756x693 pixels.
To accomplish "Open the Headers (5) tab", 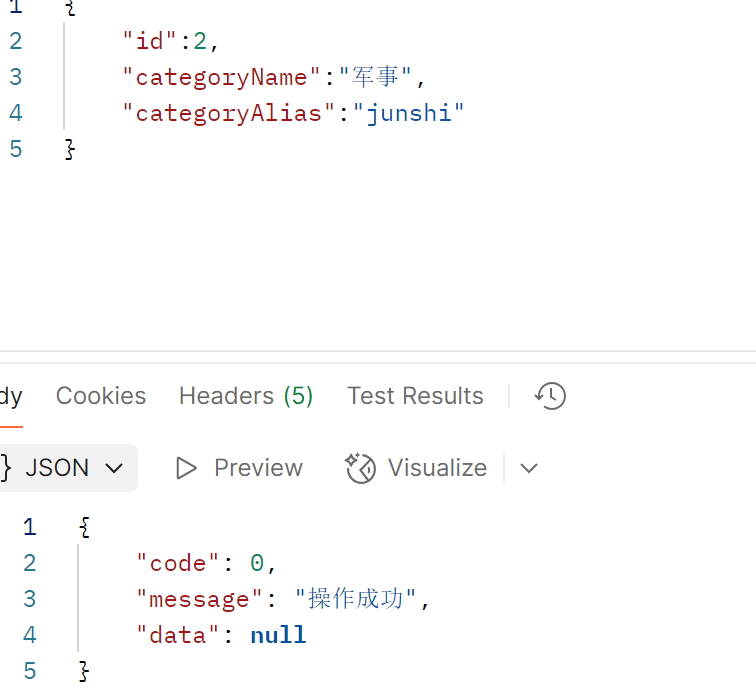I will (x=246, y=396).
